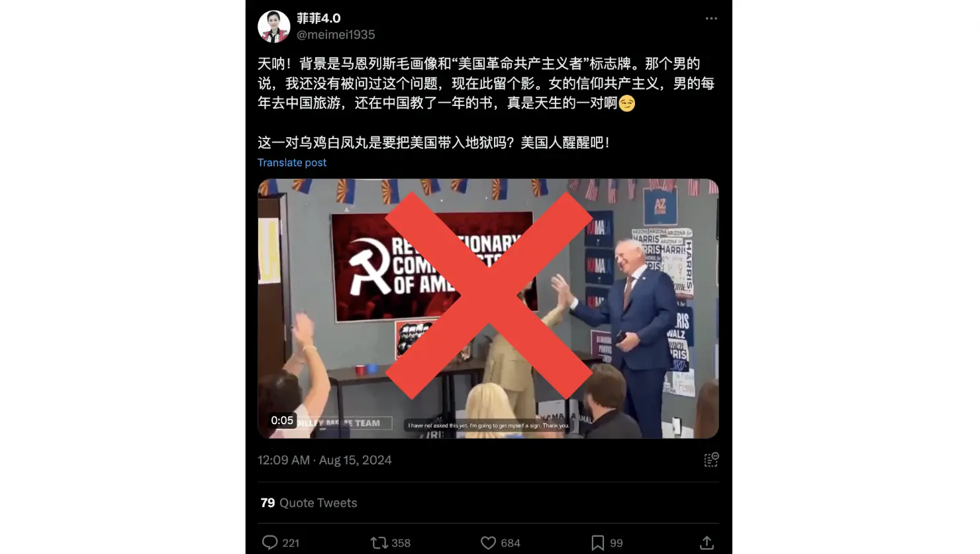
Task: Click the reply speech bubble icon
Action: [269, 543]
